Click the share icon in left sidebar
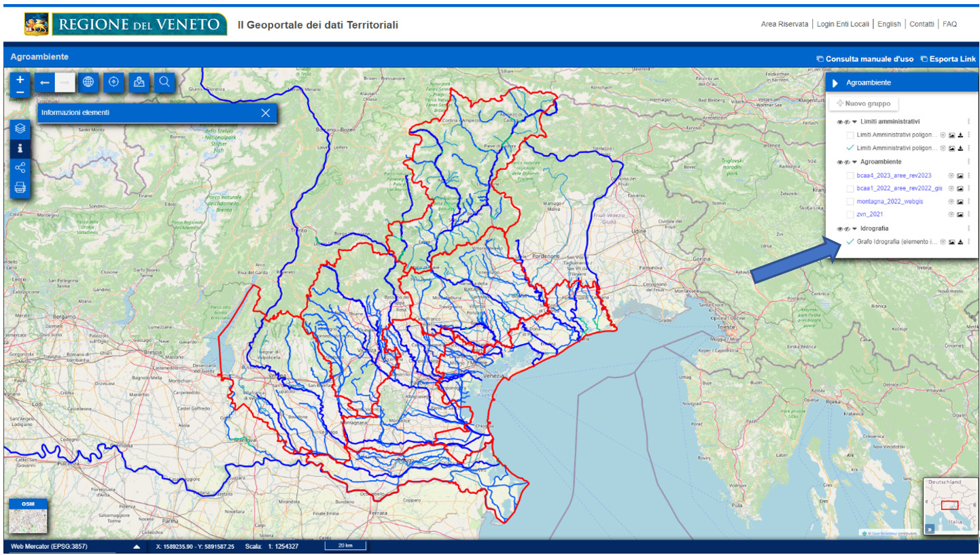980x555 pixels. [20, 167]
